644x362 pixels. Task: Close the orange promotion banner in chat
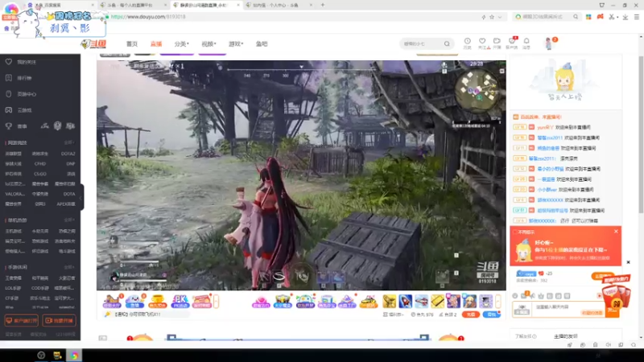click(x=616, y=232)
